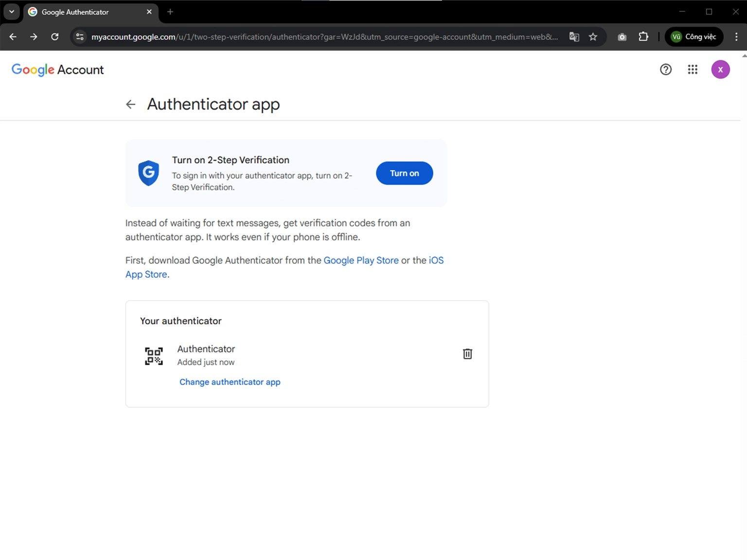
Task: Click the address bar URL field
Action: pyautogui.click(x=321, y=37)
